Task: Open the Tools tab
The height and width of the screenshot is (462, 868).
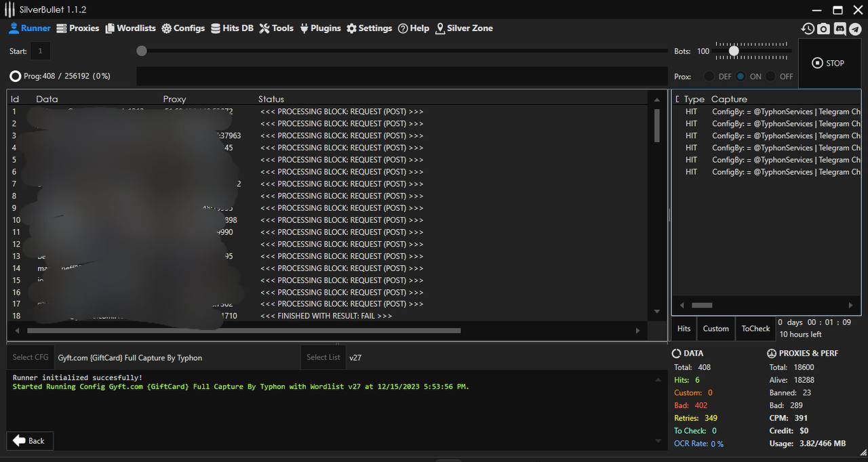Action: click(x=276, y=28)
